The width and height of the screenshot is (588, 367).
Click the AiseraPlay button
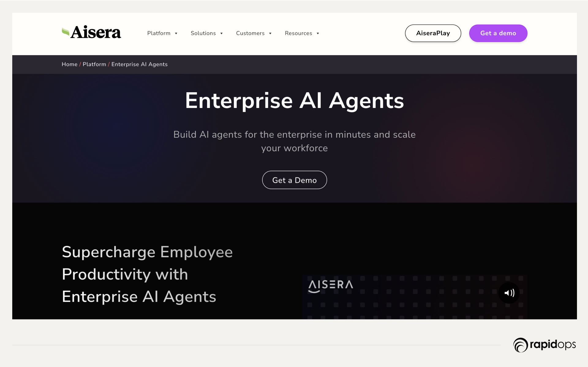(x=433, y=33)
